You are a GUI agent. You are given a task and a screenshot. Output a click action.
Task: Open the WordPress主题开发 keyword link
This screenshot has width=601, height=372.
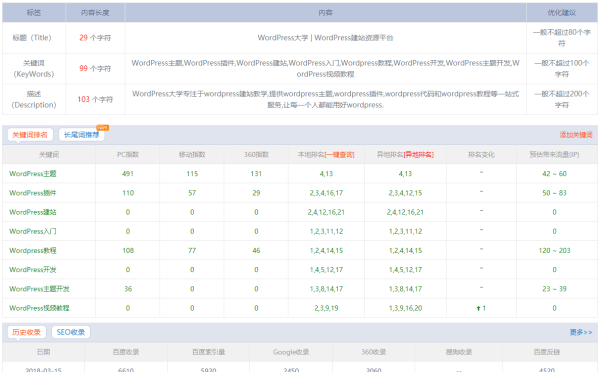point(39,289)
